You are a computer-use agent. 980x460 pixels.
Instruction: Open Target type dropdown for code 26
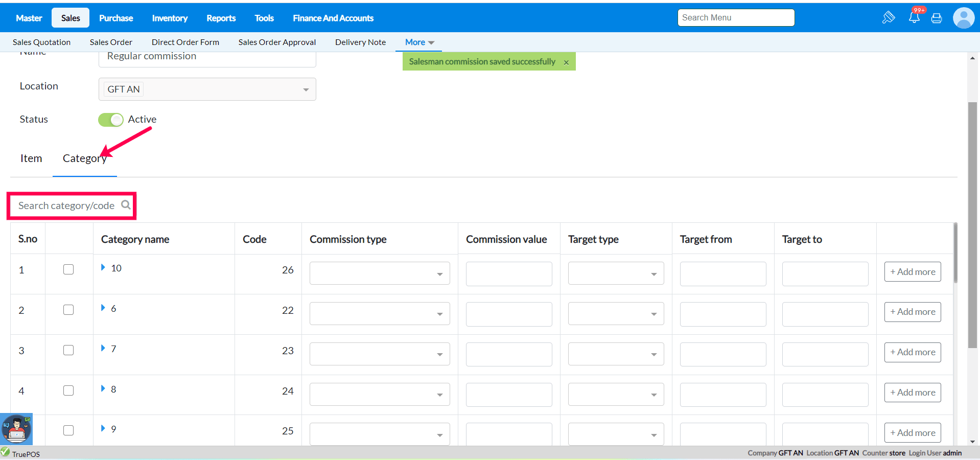click(x=616, y=273)
